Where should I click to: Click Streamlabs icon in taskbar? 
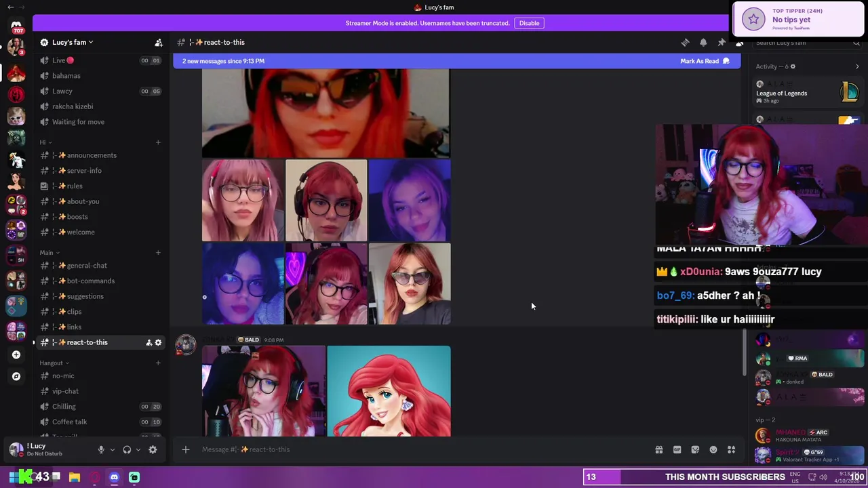134,477
